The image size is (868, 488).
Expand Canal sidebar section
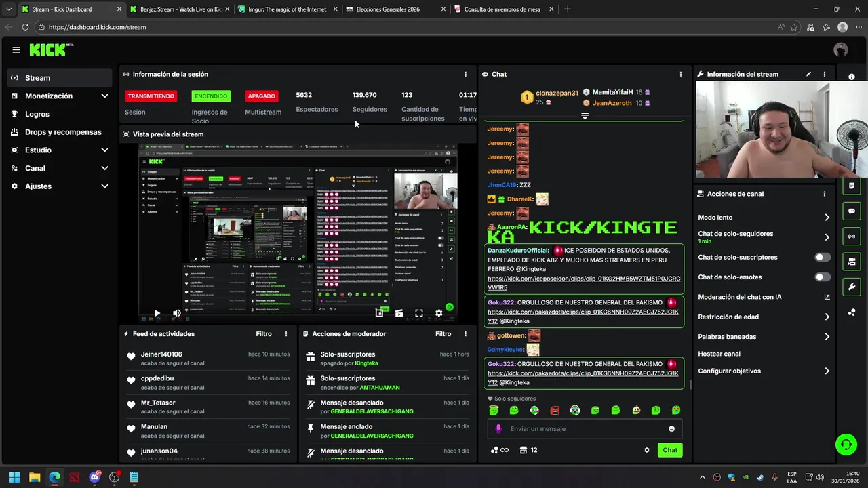[104, 168]
